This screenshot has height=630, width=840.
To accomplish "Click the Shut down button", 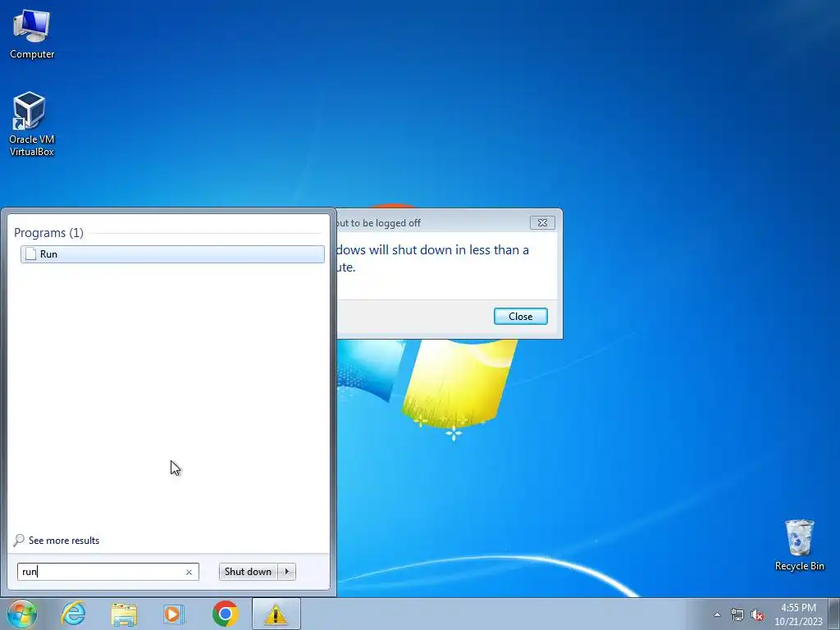I will click(248, 572).
